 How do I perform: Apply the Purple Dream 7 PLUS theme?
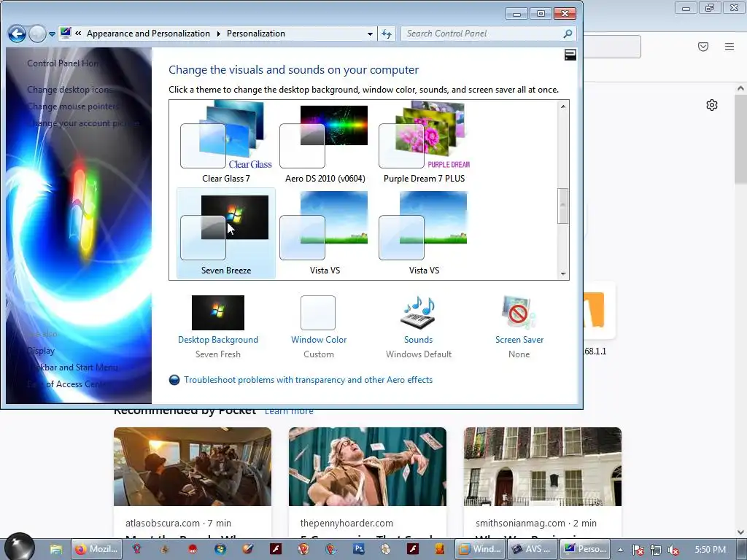click(425, 142)
